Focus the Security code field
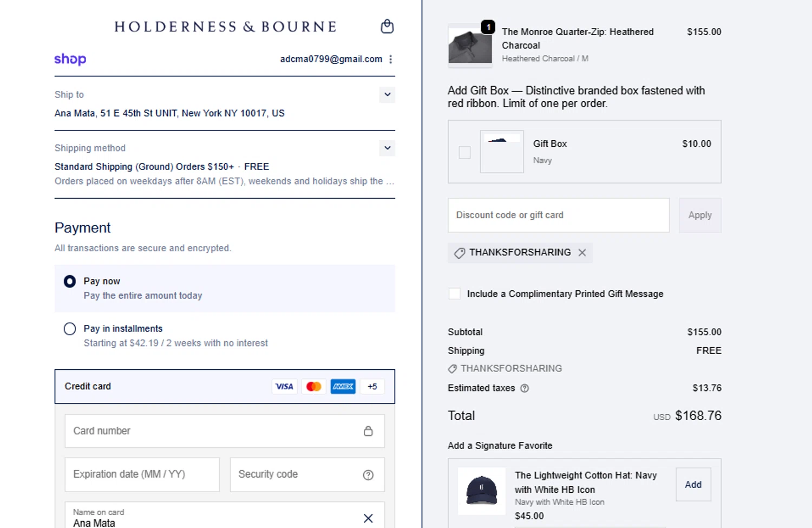 coord(307,475)
